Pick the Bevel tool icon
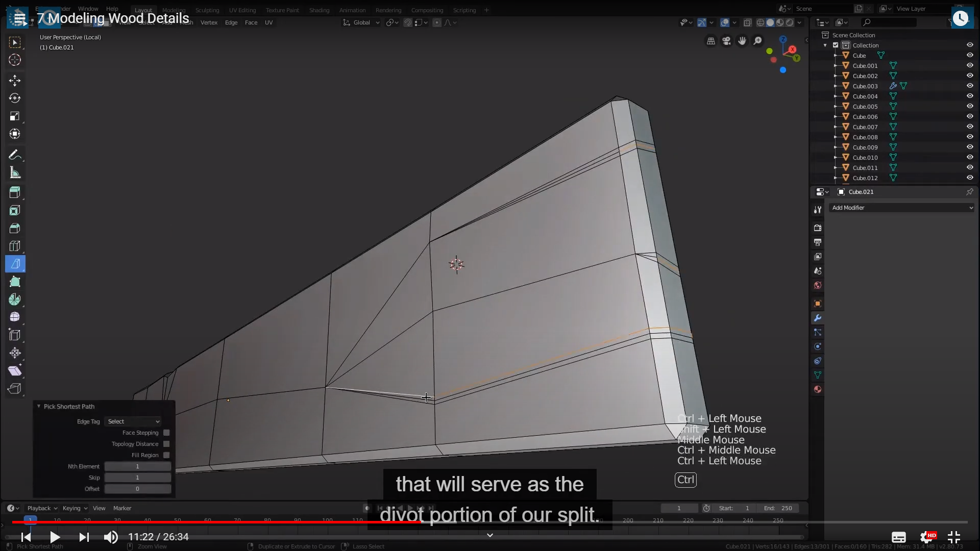This screenshot has width=980, height=551. tap(15, 228)
